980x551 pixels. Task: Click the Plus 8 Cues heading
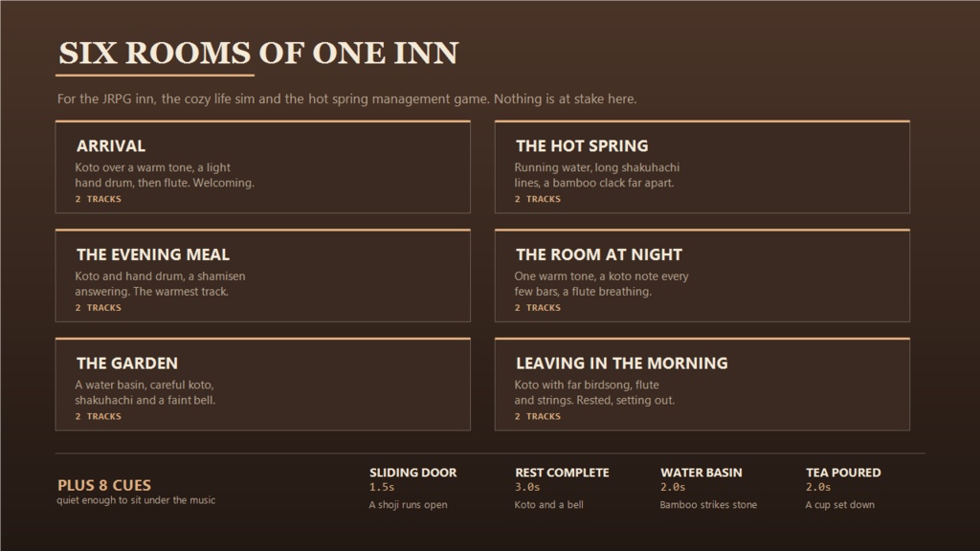[104, 485]
